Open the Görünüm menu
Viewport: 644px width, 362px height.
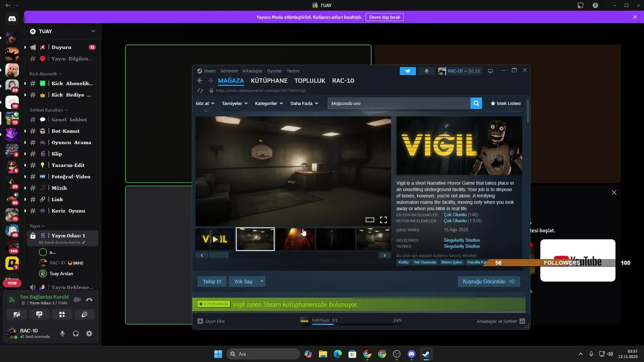coord(229,71)
